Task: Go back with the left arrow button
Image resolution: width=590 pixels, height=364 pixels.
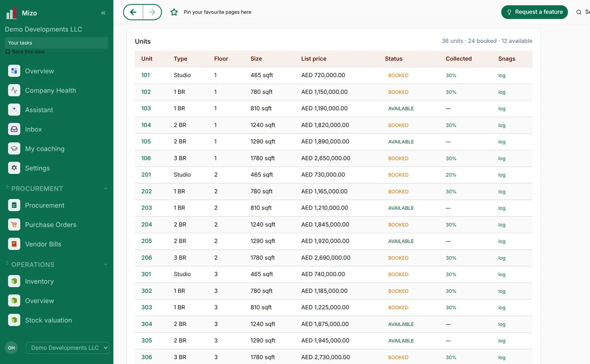Action: (133, 12)
